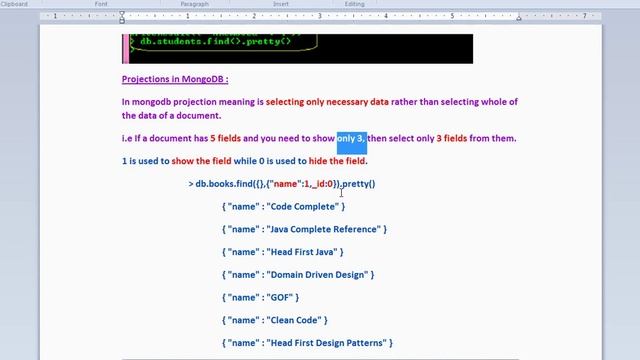Click the text 'the data of a document.'
Image resolution: width=640 pixels, height=360 pixels.
click(171, 116)
